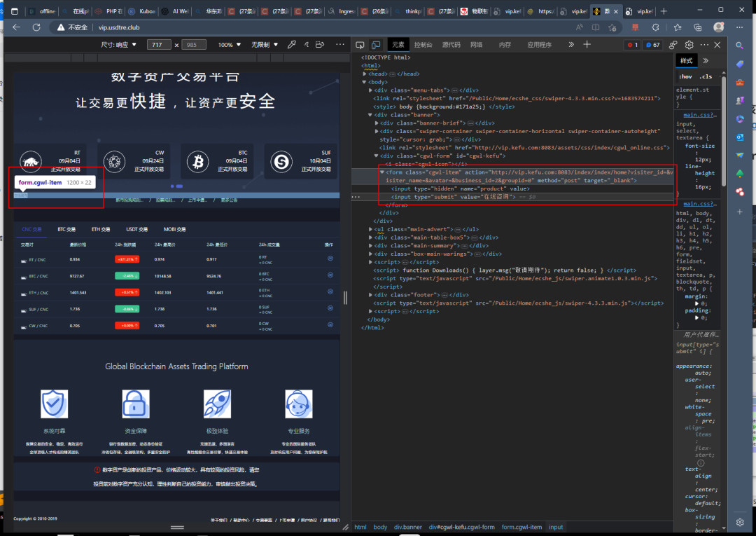The height and width of the screenshot is (536, 756).
Task: Select form.cgwl-item in breadcrumb bar
Action: coord(521,527)
